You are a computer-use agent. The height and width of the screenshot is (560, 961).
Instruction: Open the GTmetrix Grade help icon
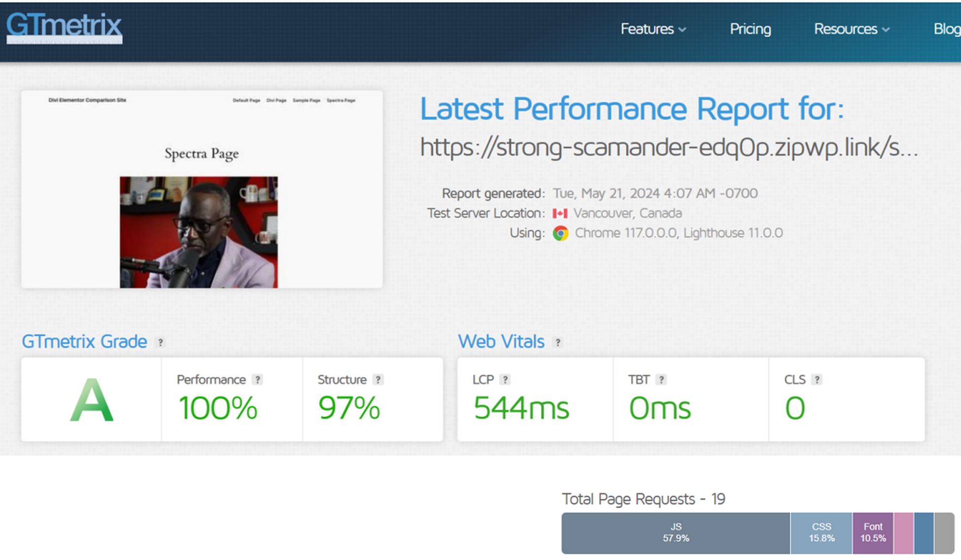pos(160,342)
